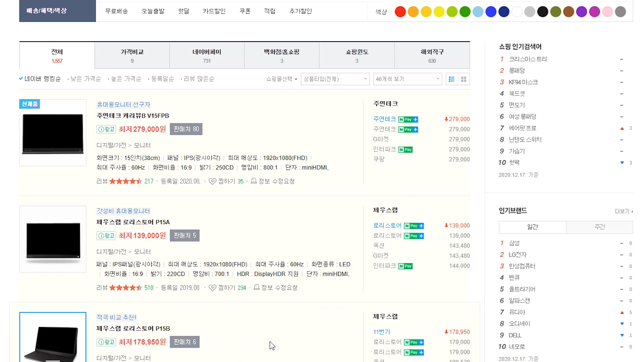Screen dimensions: 644x362
Task: Click the 찜하기 heart icon for 주연테크 캐리뷰B
Action: [212, 181]
